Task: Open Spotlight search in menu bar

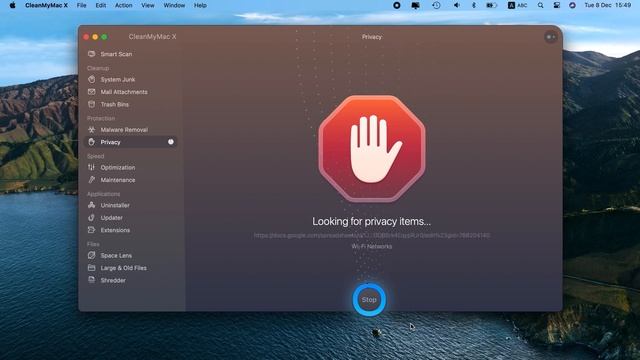Action: point(540,5)
